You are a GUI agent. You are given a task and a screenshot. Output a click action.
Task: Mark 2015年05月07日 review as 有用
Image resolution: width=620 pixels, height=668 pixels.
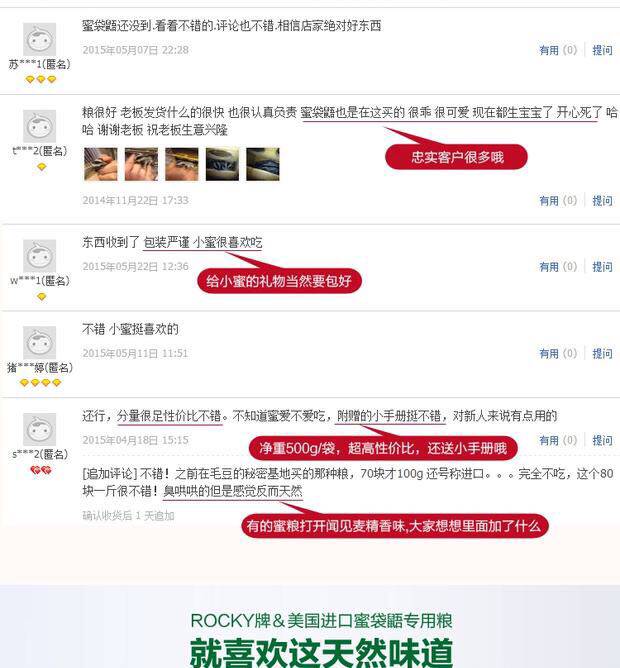(558, 50)
